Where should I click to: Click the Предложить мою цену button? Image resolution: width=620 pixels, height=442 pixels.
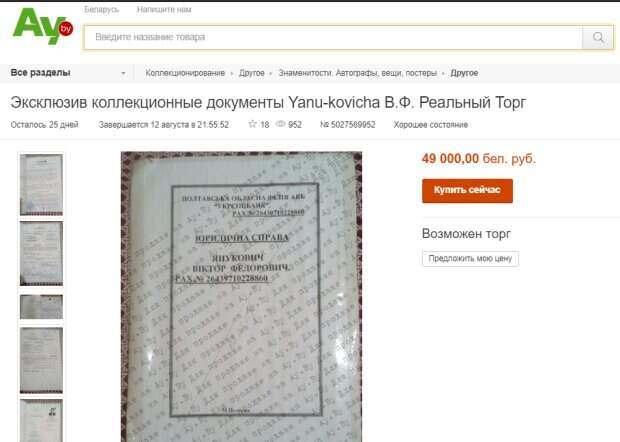(470, 259)
